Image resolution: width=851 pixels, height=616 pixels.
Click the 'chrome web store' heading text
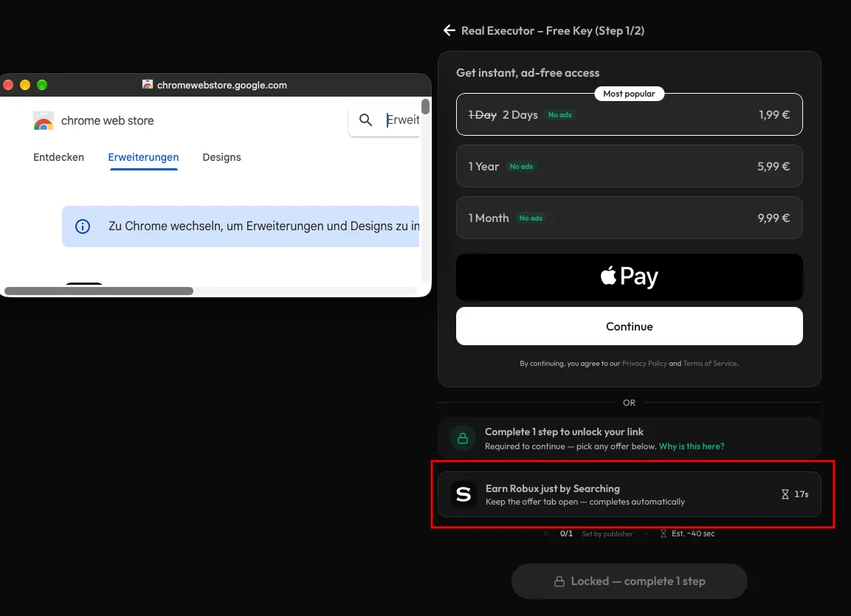(108, 120)
